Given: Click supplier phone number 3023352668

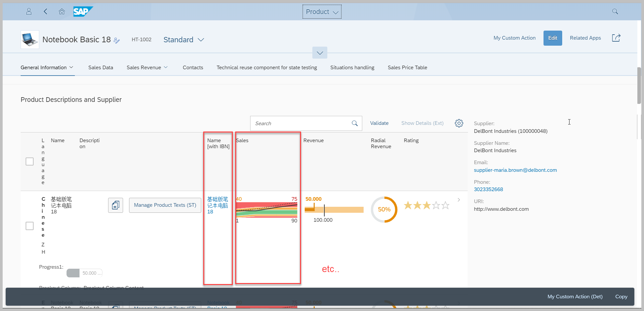Looking at the screenshot, I should tap(488, 189).
